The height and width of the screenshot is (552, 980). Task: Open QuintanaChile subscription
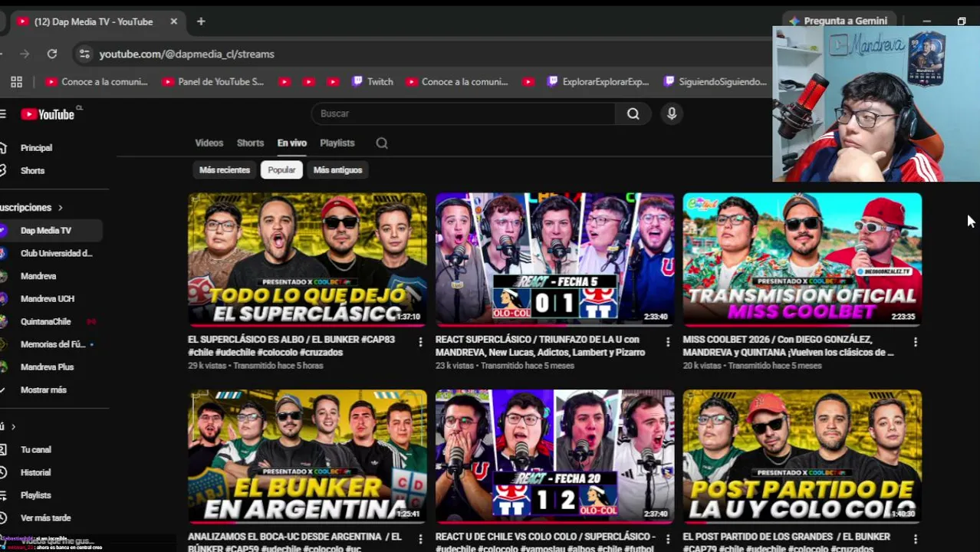click(46, 321)
